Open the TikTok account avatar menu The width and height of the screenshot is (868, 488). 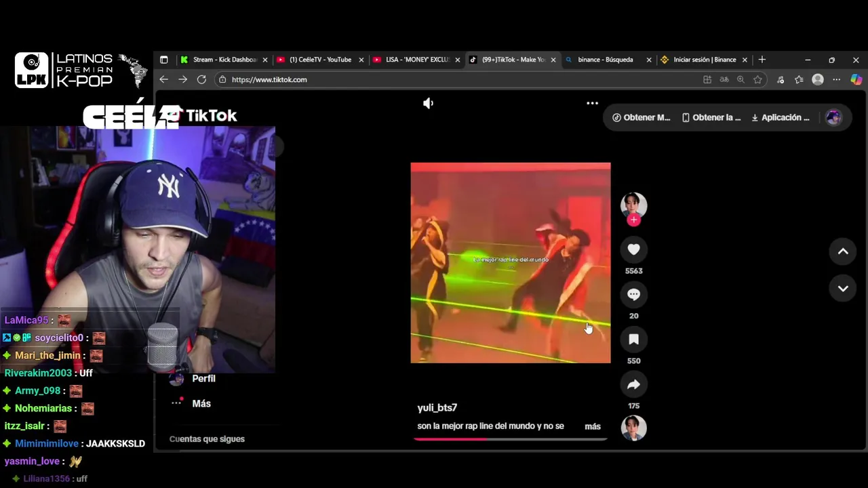coord(833,117)
